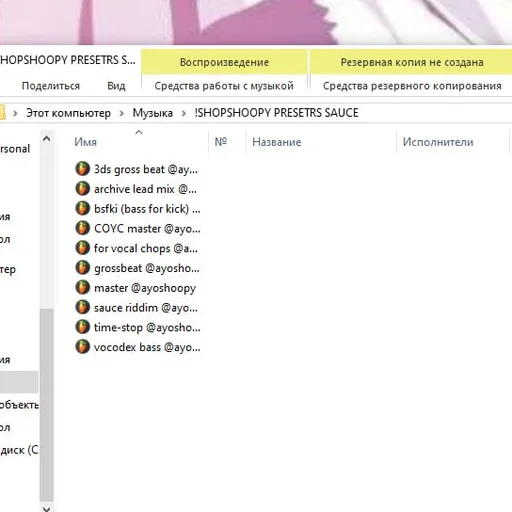Click icon beside vocodex bass preset
The width and height of the screenshot is (512, 512).
pos(82,347)
